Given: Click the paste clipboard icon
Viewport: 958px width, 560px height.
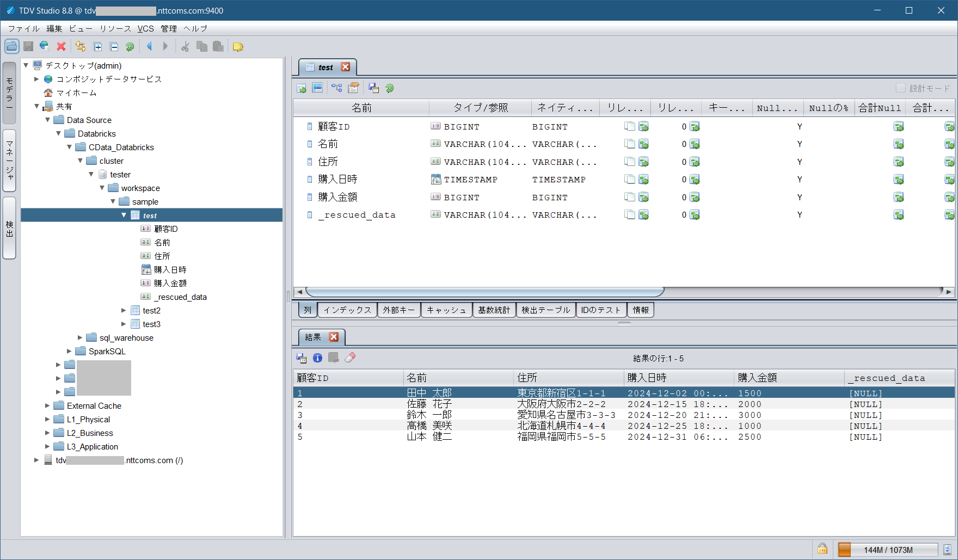Looking at the screenshot, I should pyautogui.click(x=218, y=46).
